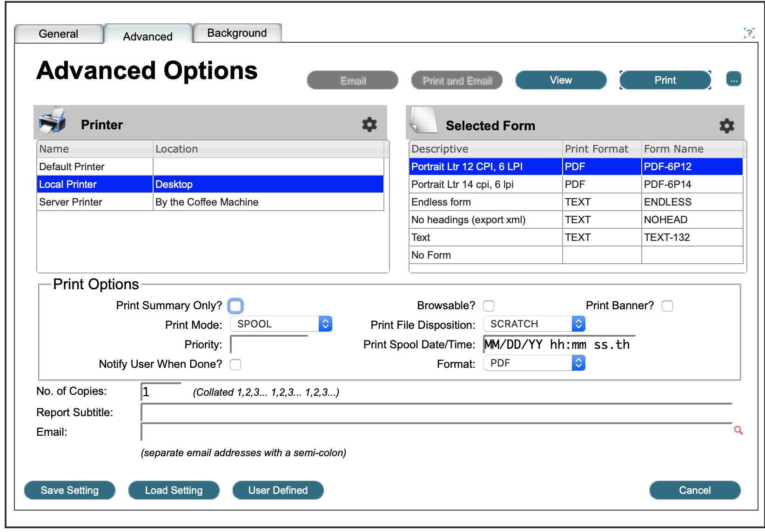This screenshot has height=532, width=765.
Task: Tick Notify User When Done checkbox
Action: point(235,365)
